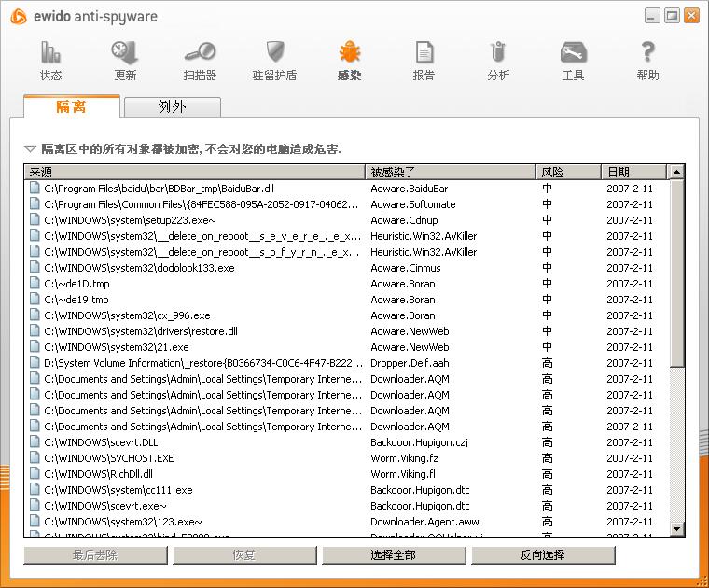The image size is (709, 588).
Task: Select the Adware.Cinmus entry
Action: 405,268
